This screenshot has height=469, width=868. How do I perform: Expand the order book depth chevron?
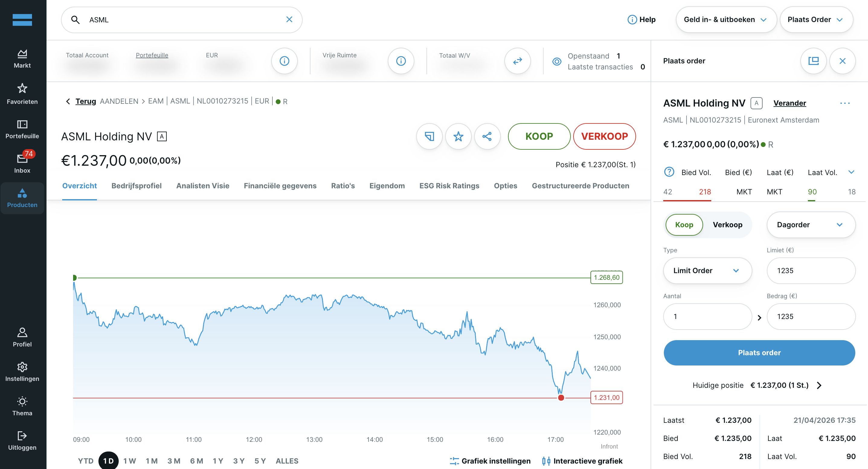point(851,172)
